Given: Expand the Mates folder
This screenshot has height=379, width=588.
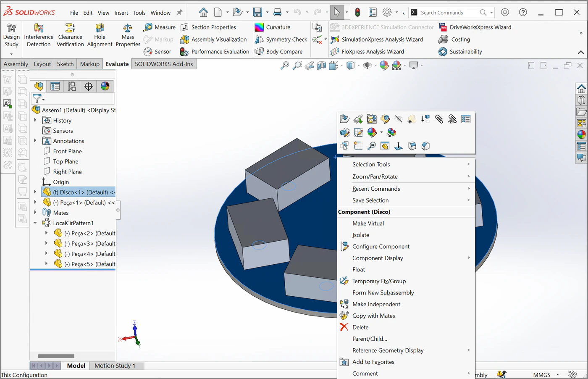Looking at the screenshot, I should click(x=35, y=213).
